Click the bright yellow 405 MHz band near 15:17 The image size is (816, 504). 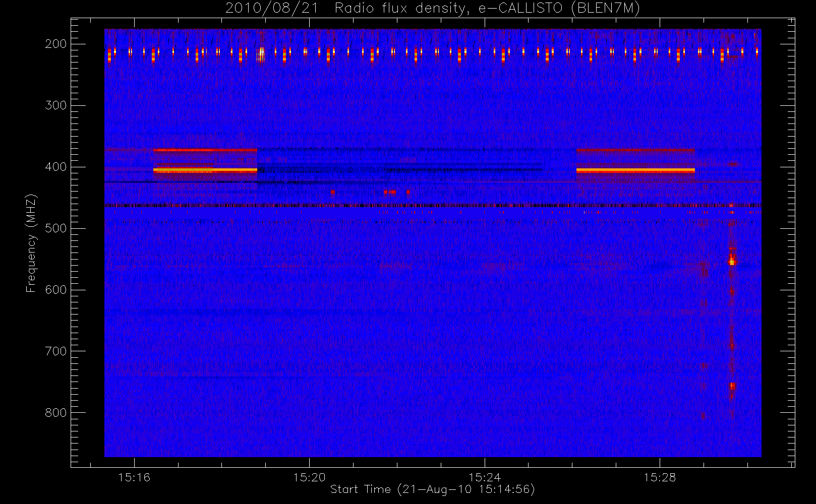[205, 170]
